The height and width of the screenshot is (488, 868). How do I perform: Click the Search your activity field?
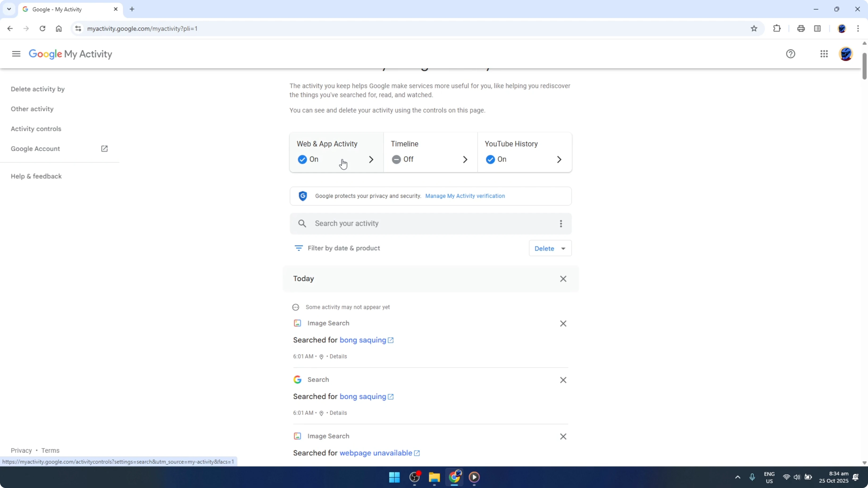[x=431, y=224]
